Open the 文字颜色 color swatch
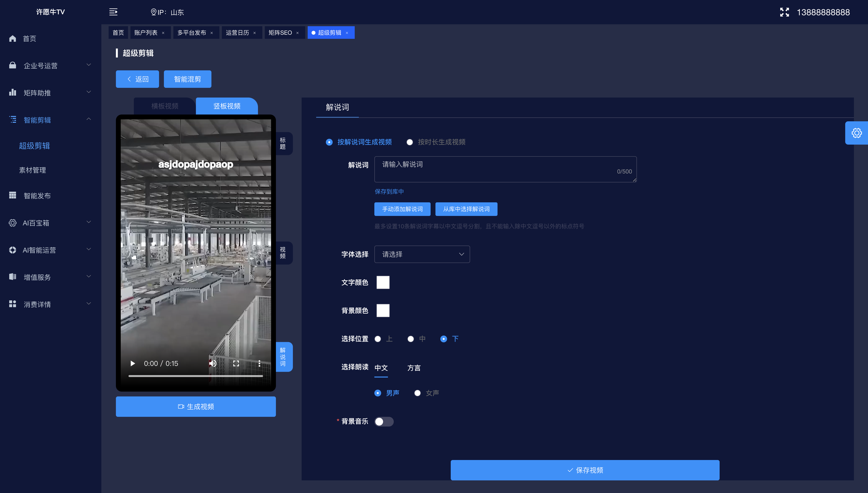This screenshot has height=493, width=868. (383, 282)
